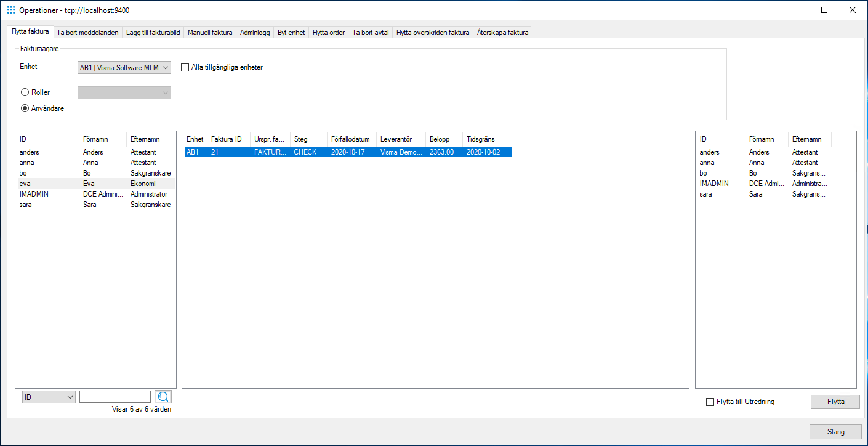The height and width of the screenshot is (446, 868).
Task: Switch to the Flytta order tab
Action: [328, 32]
